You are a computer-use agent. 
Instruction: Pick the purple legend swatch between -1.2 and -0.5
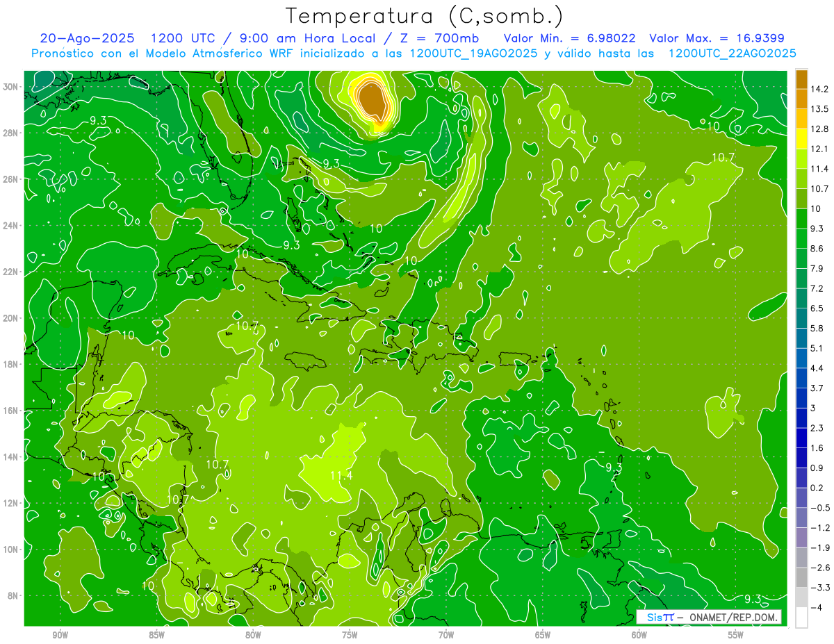click(x=801, y=518)
